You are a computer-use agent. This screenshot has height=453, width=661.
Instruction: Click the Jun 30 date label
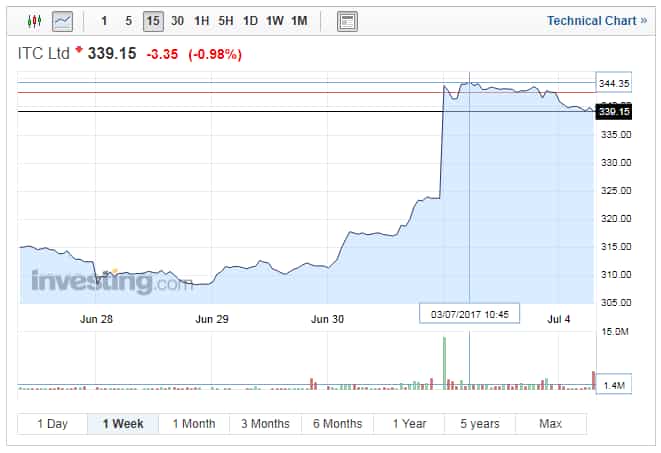point(327,319)
